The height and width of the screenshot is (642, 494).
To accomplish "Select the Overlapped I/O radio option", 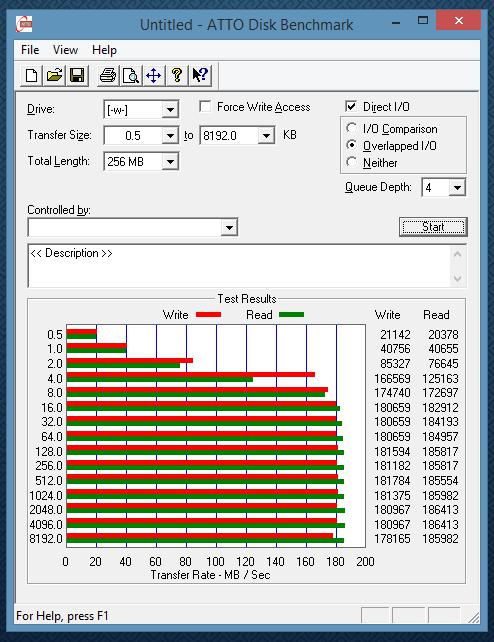I will tap(351, 145).
